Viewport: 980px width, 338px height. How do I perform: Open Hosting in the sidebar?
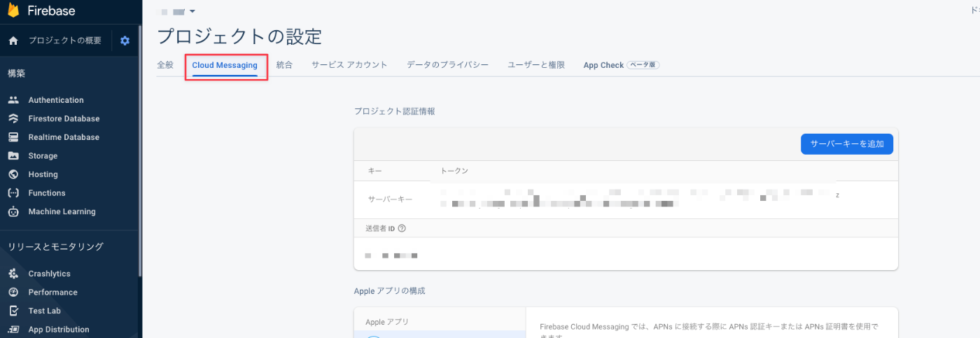point(43,174)
